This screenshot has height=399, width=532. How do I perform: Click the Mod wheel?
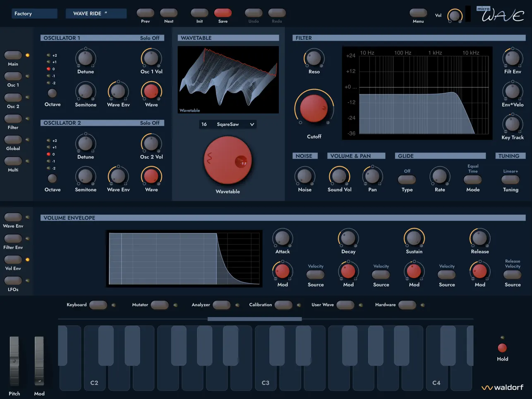pyautogui.click(x=39, y=361)
